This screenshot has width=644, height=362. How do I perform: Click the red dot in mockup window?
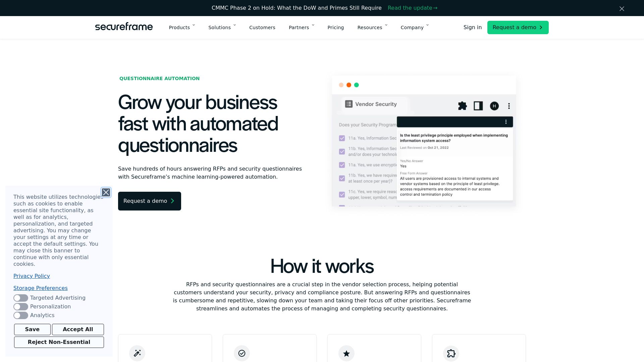[x=341, y=85]
